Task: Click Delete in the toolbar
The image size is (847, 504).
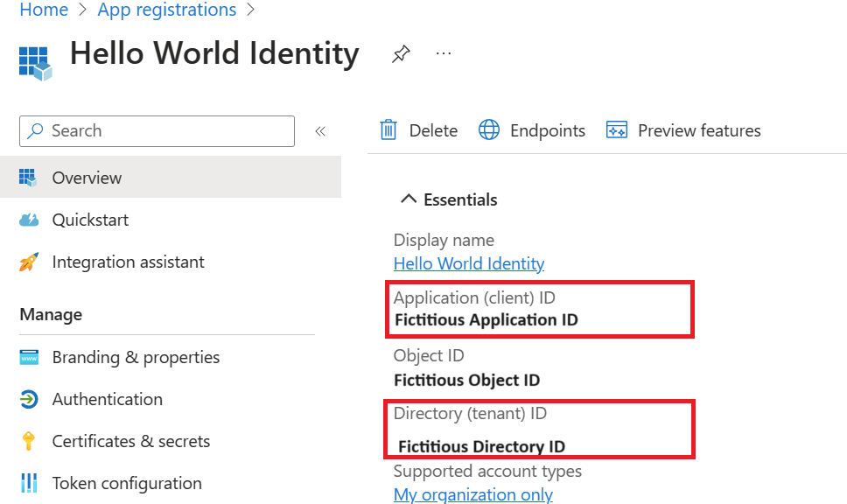Action: (x=433, y=130)
